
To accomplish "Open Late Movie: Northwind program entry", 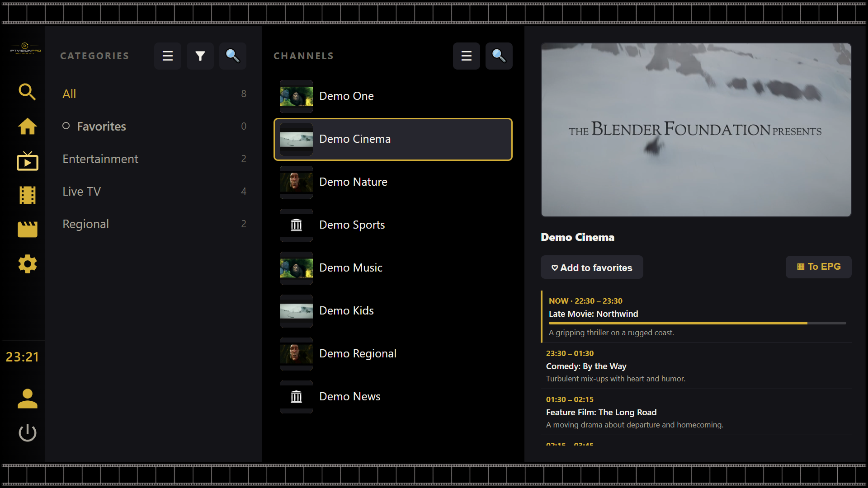I will [x=696, y=317].
